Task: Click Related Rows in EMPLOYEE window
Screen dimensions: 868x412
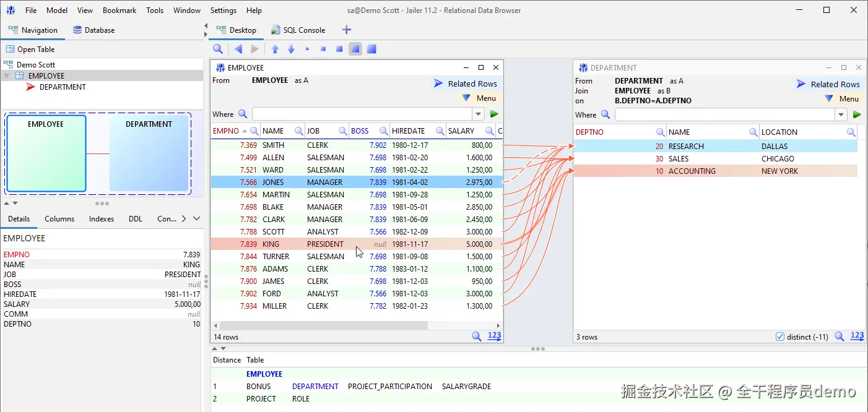Action: point(466,84)
